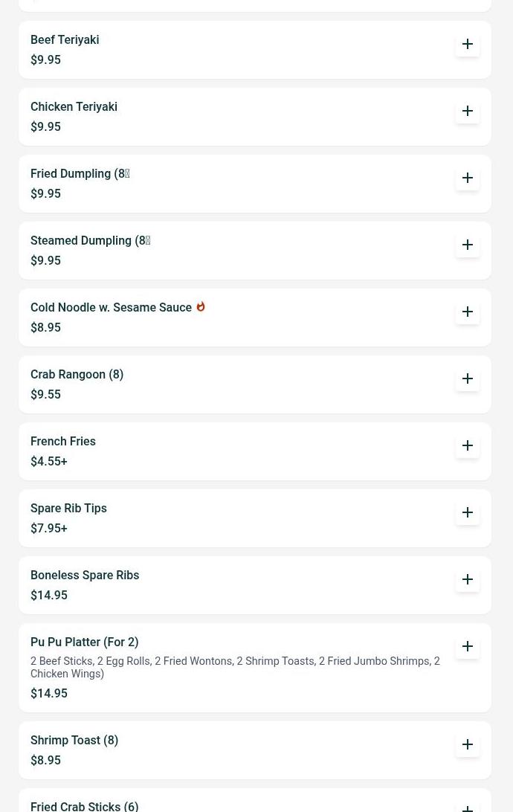Add Spare Rib Tips via plus
Viewport: 513px width, 812px height.
coord(468,512)
